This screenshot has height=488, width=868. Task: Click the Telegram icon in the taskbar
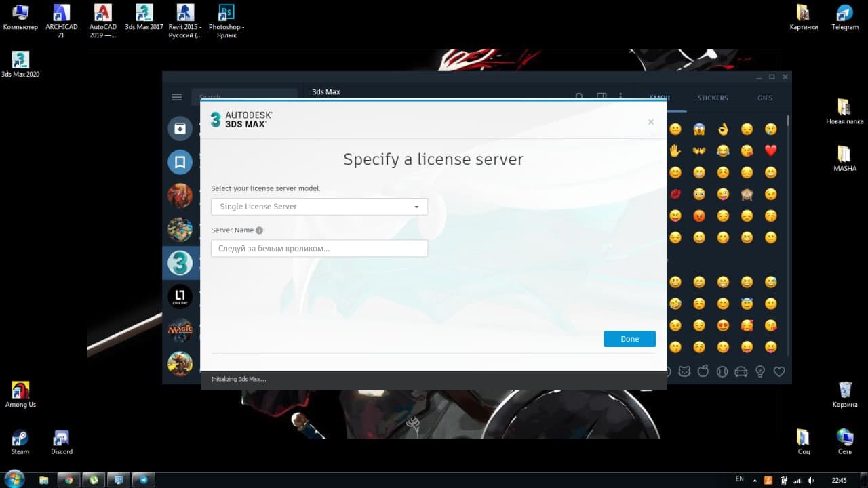(144, 480)
